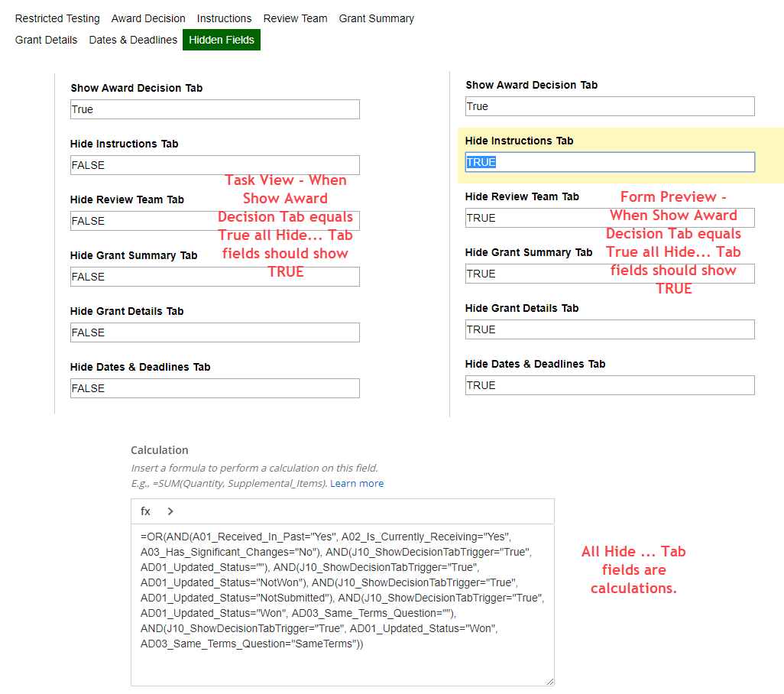The width and height of the screenshot is (784, 694).
Task: Click Hide Instructions Tab field showing FALSE
Action: coord(215,165)
